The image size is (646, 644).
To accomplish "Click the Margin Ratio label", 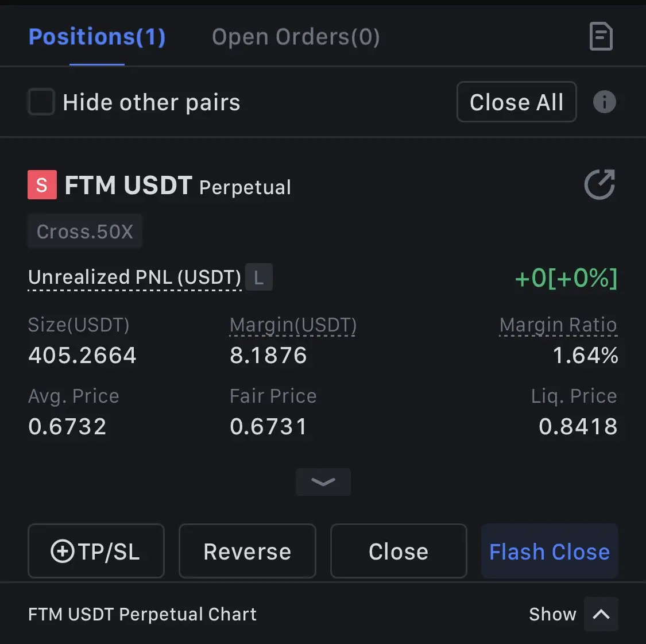I will point(558,325).
